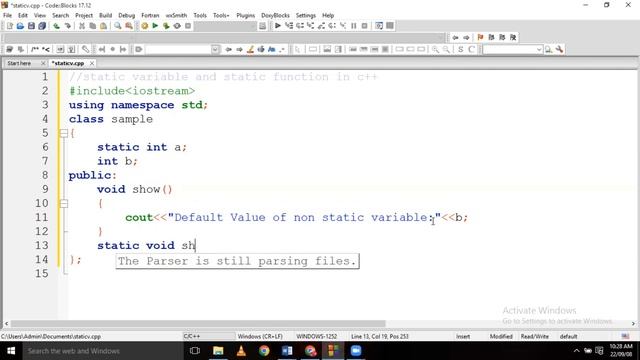The width and height of the screenshot is (640, 360).
Task: Open the Debug menu
Action: tap(127, 15)
